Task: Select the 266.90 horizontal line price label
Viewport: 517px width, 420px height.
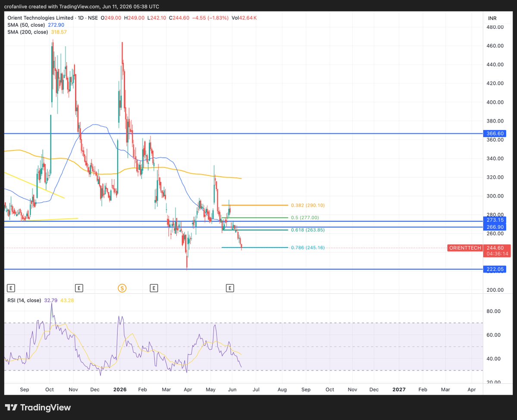Action: pos(495,227)
